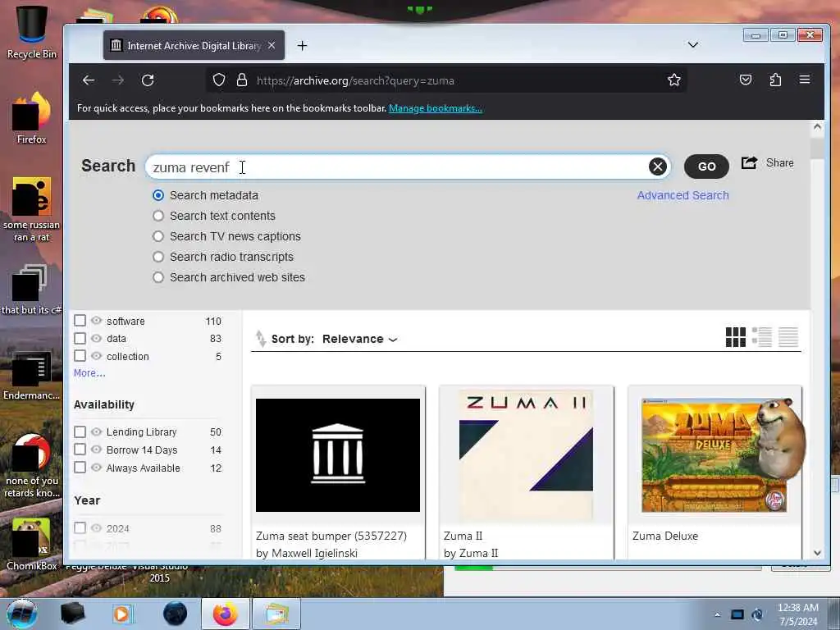The width and height of the screenshot is (840, 630).
Task: Check the software media type checkbox
Action: [x=80, y=321]
